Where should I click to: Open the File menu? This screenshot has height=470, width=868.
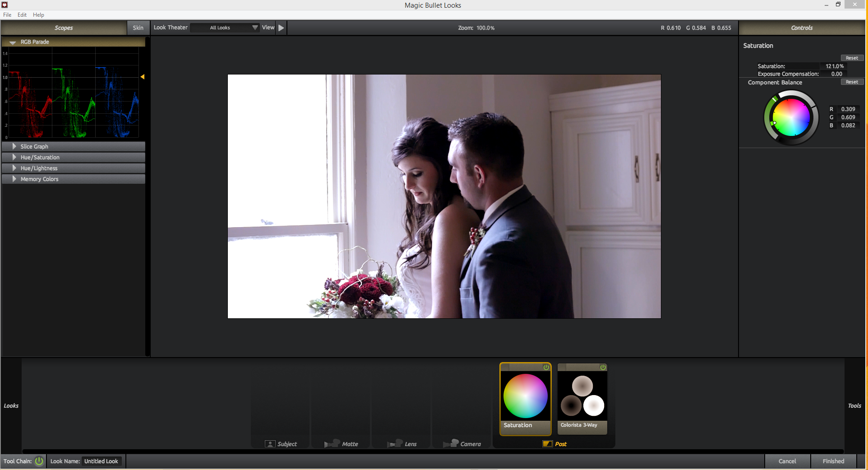tap(7, 15)
